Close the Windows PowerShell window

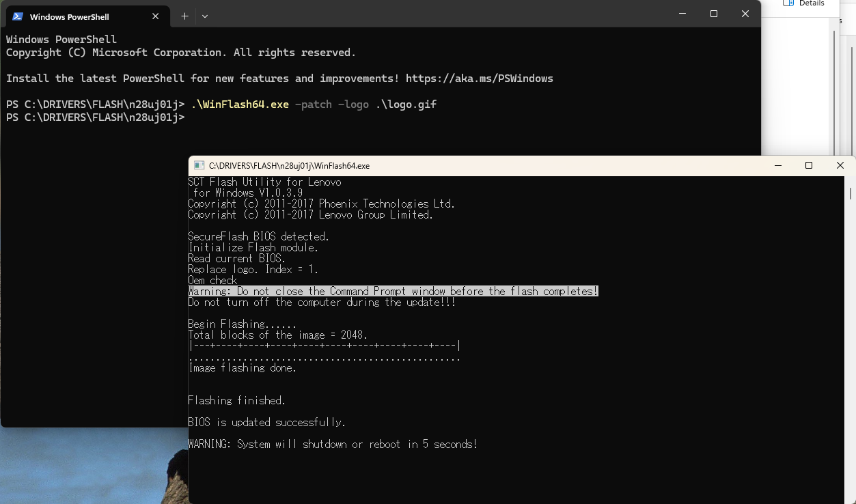745,14
